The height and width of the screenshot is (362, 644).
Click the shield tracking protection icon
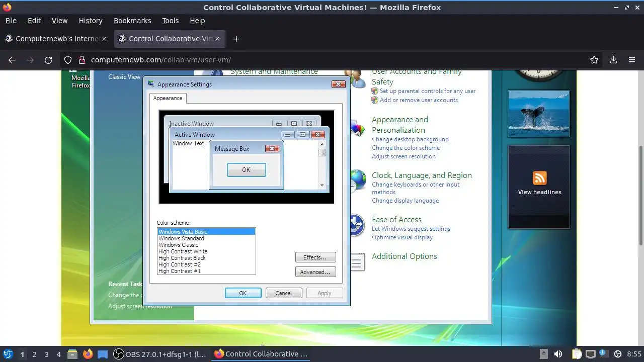coord(68,60)
